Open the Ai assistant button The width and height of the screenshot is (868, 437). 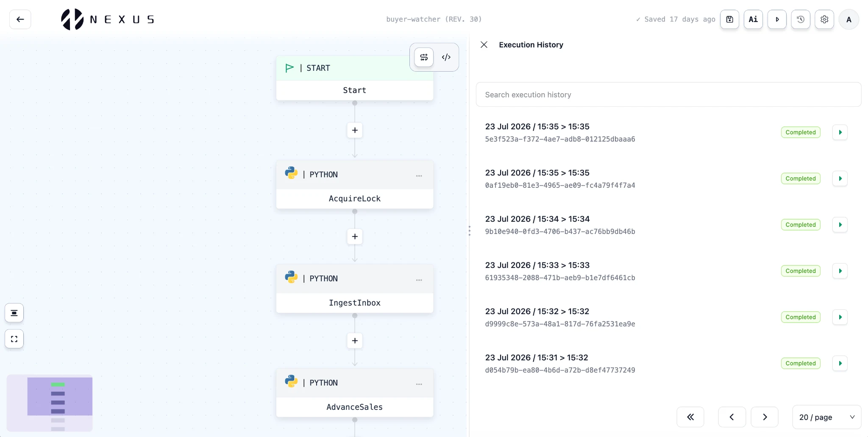[x=753, y=19]
